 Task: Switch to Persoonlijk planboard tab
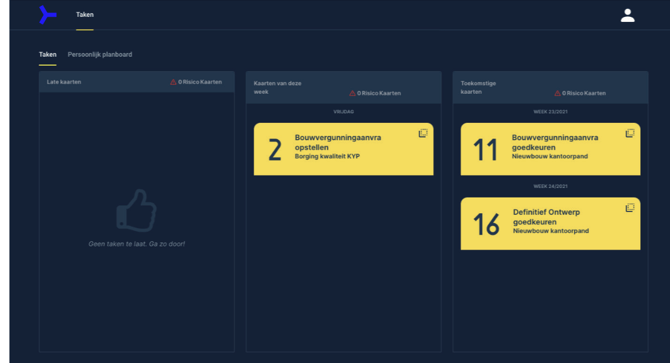(100, 55)
